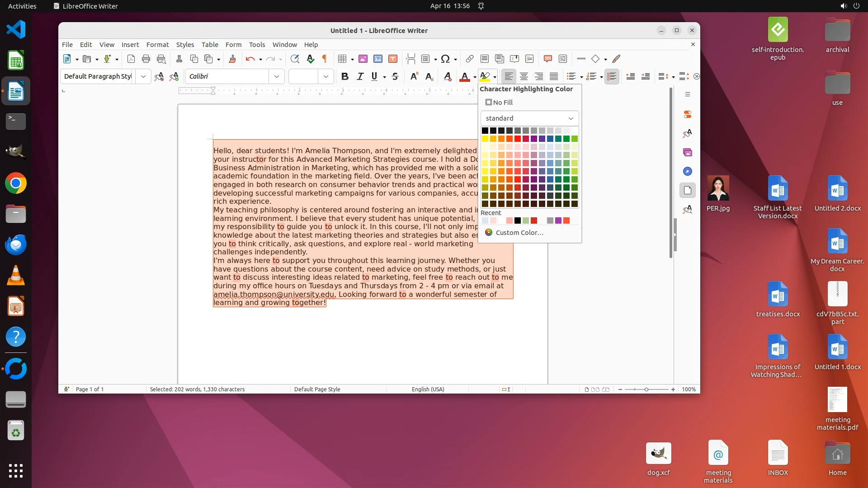The width and height of the screenshot is (868, 488).
Task: Toggle Center alignment
Action: (x=524, y=76)
